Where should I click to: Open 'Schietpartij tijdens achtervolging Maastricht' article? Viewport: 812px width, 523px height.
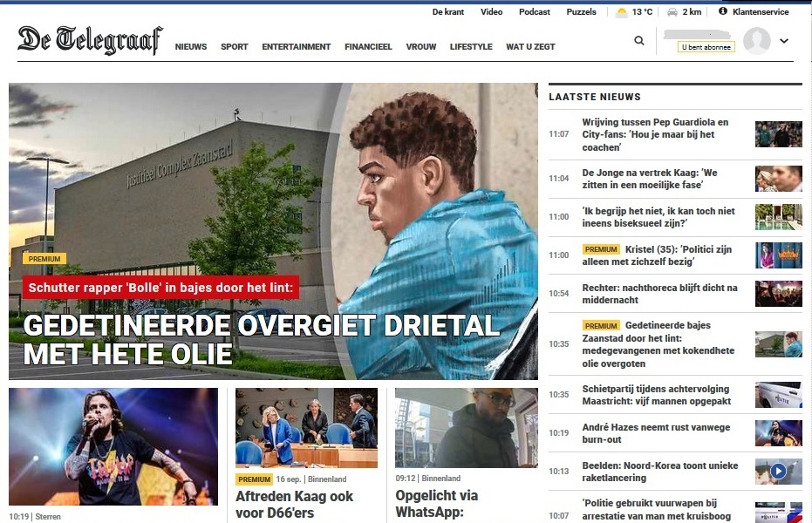(x=656, y=395)
